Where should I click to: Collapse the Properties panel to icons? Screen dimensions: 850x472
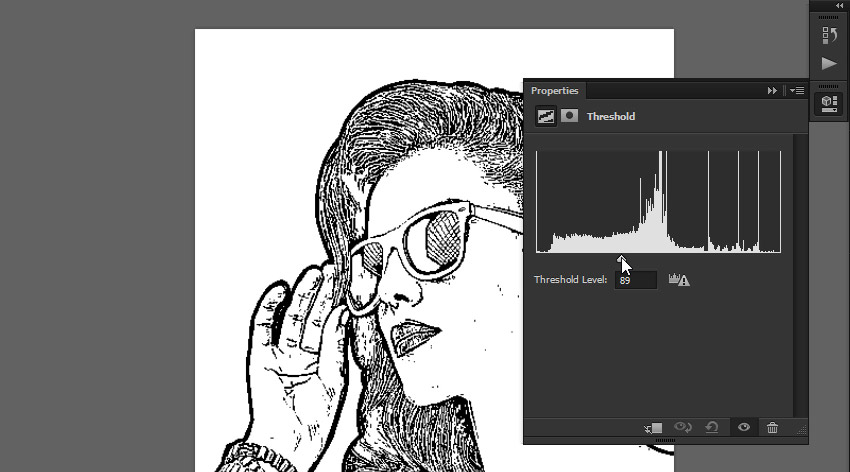coord(772,90)
